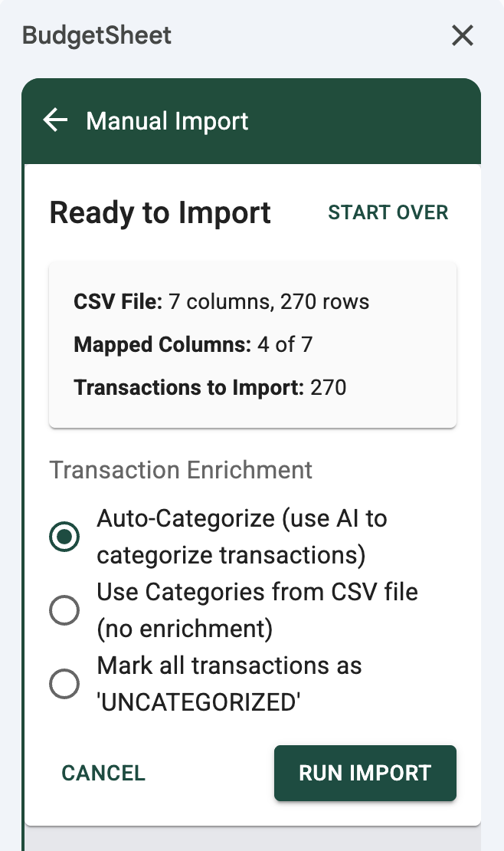Click the 'UNCATEGORIZED' option label text
The height and width of the screenshot is (851, 504).
click(199, 701)
